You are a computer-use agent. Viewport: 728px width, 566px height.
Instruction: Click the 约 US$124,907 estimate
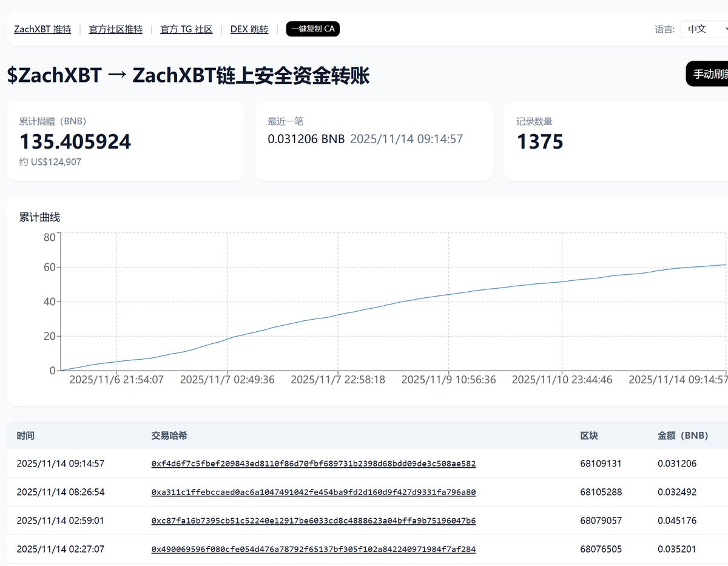(50, 162)
